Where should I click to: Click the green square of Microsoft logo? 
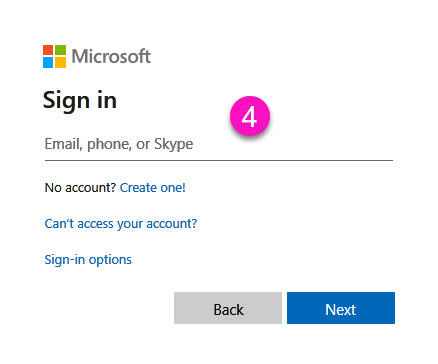click(x=60, y=50)
